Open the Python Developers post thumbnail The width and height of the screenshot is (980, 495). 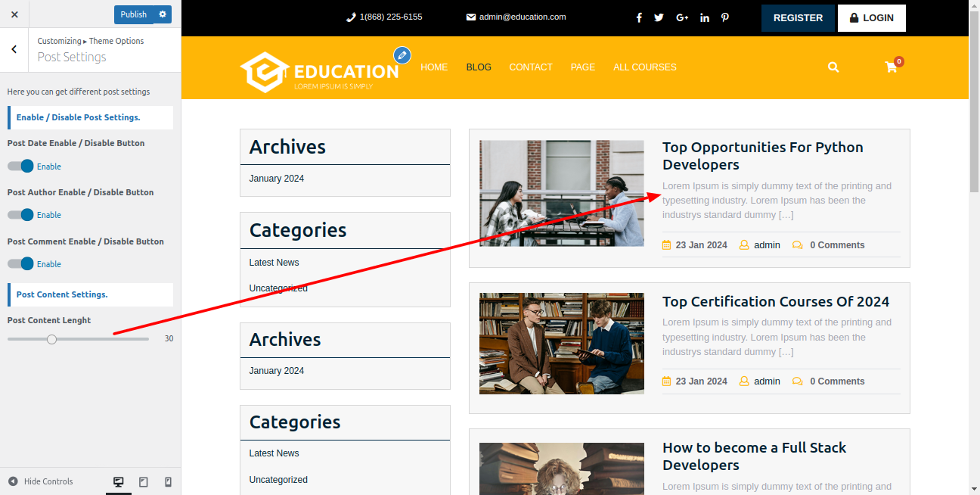click(x=561, y=193)
